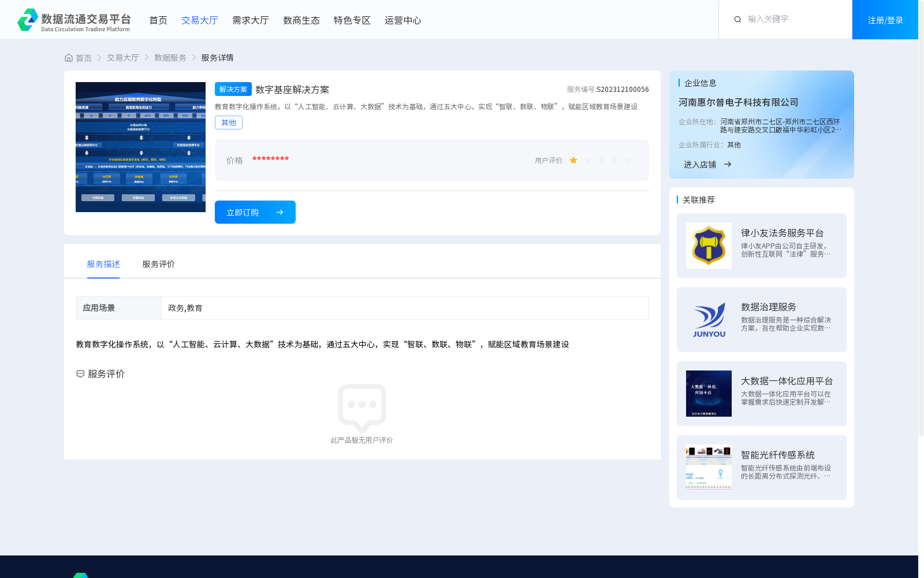Click the 注册/登录 button
Viewport: 924px width, 578px height.
885,20
